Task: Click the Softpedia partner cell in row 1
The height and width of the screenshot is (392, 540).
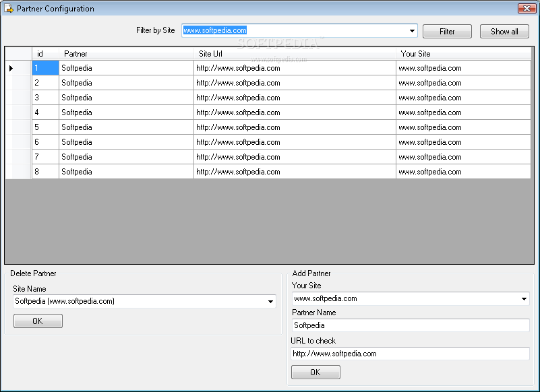Action: click(x=126, y=68)
